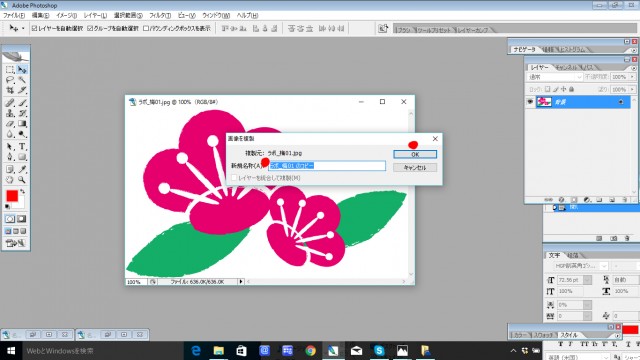Switch to Standard edit mode
Image resolution: width=640 pixels, height=360 pixels.
click(10, 219)
